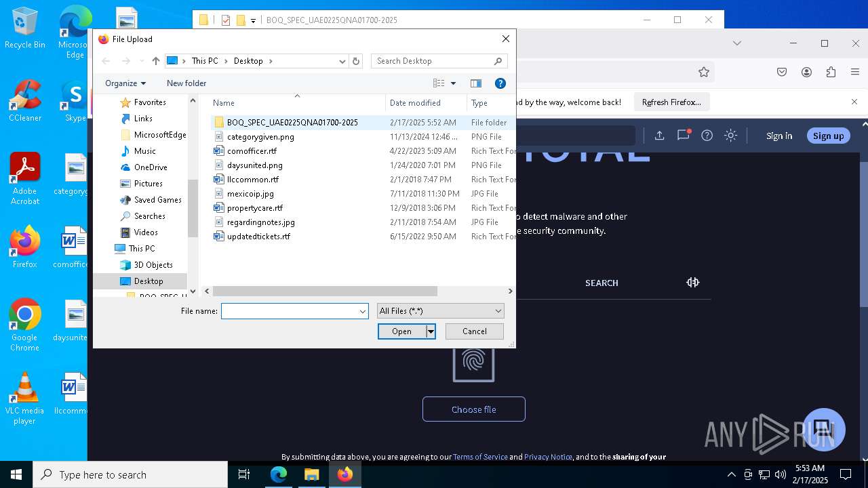Click the search magnifier in Search Desktop
Viewport: 868px width, 488px height.
pyautogui.click(x=498, y=61)
